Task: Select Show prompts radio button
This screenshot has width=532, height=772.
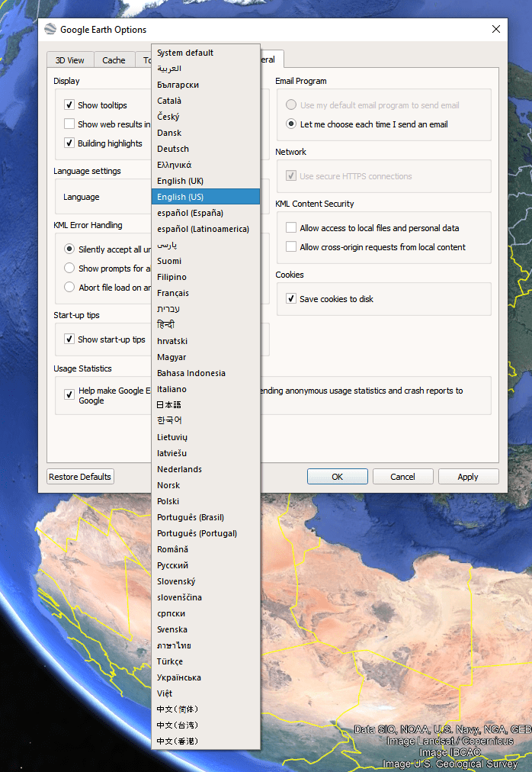Action: point(69,268)
